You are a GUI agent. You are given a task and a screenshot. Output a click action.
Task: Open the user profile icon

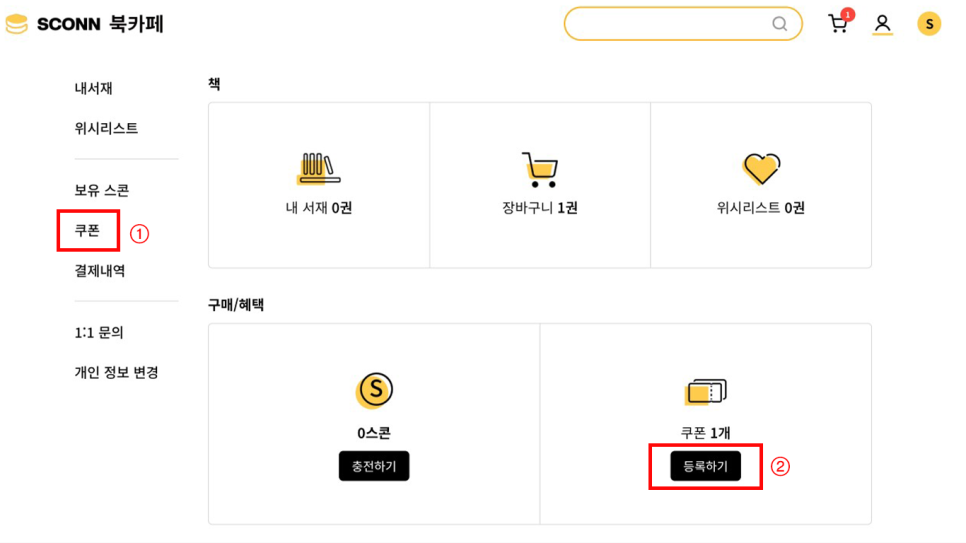[882, 23]
